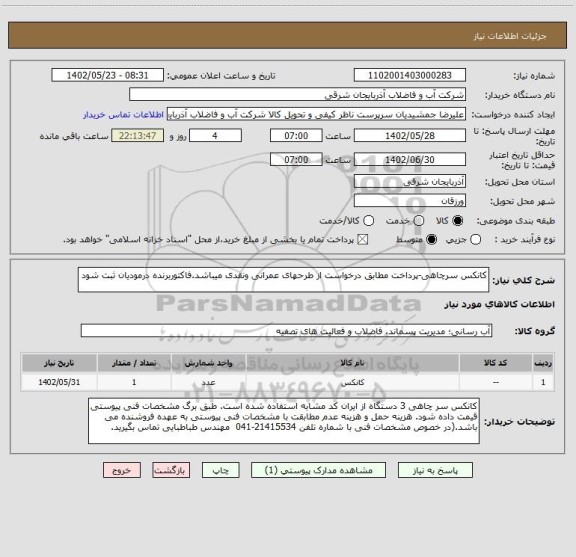Select the متوسط purchase type radio

(432, 240)
